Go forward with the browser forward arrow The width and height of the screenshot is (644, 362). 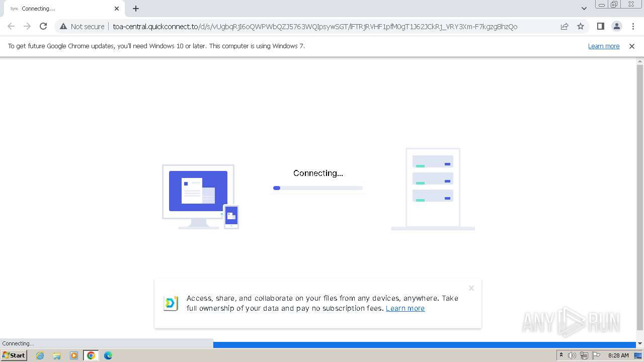(x=27, y=26)
